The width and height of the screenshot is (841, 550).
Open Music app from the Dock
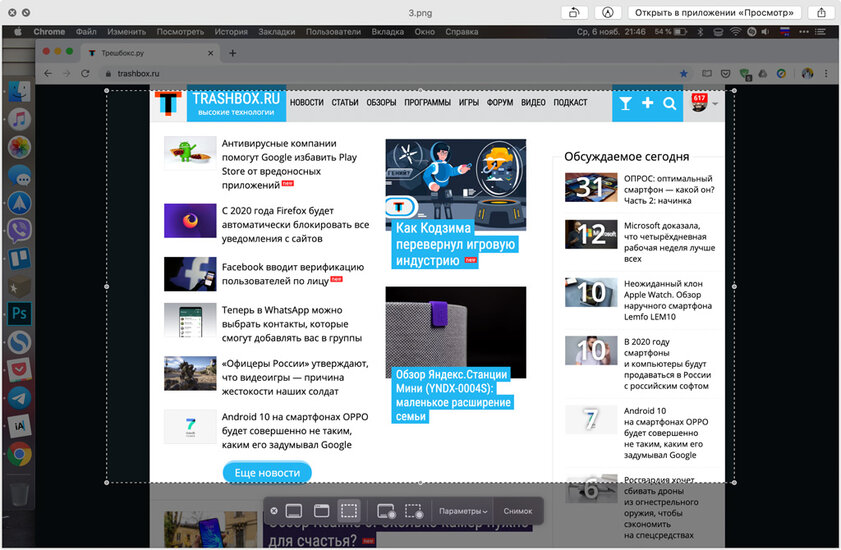tap(19, 119)
